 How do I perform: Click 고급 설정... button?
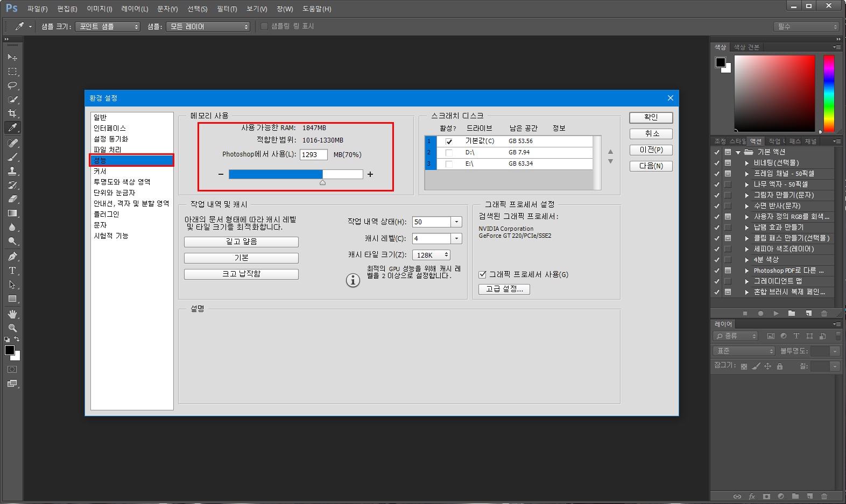tap(504, 289)
